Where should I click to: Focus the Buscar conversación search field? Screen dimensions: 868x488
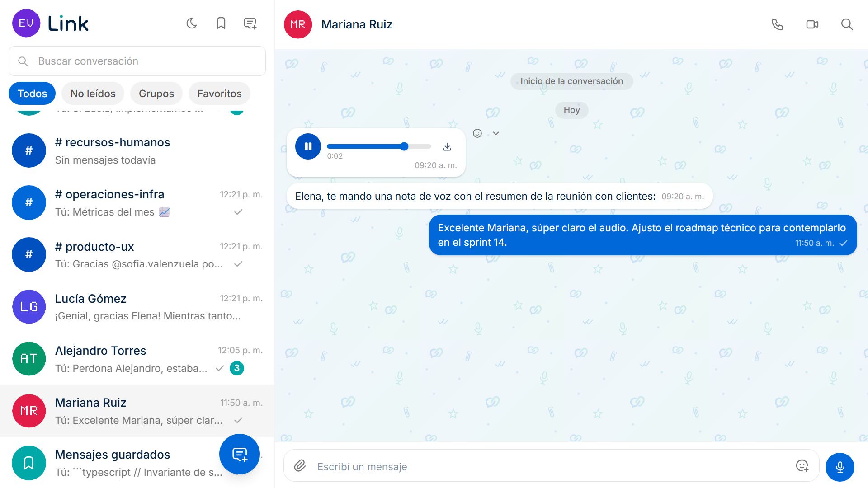[137, 61]
